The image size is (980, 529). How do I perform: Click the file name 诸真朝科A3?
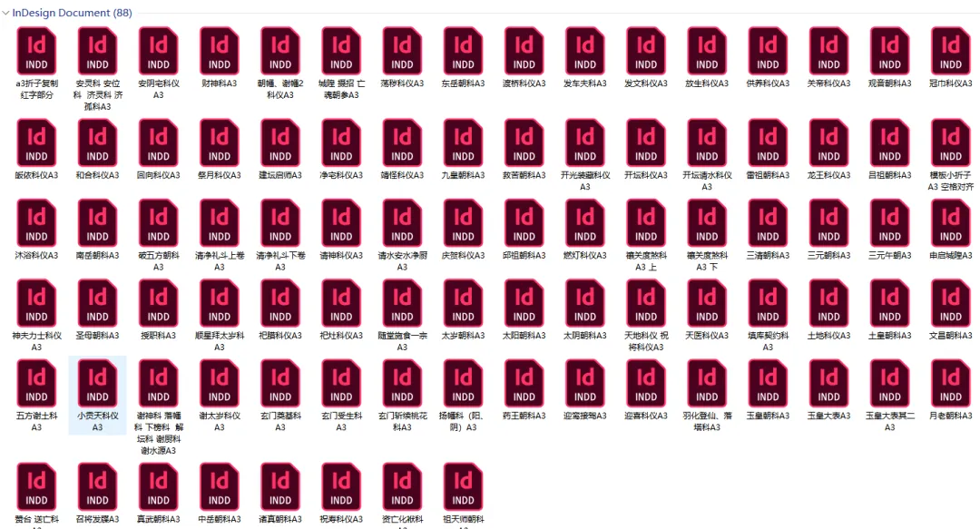pyautogui.click(x=280, y=519)
